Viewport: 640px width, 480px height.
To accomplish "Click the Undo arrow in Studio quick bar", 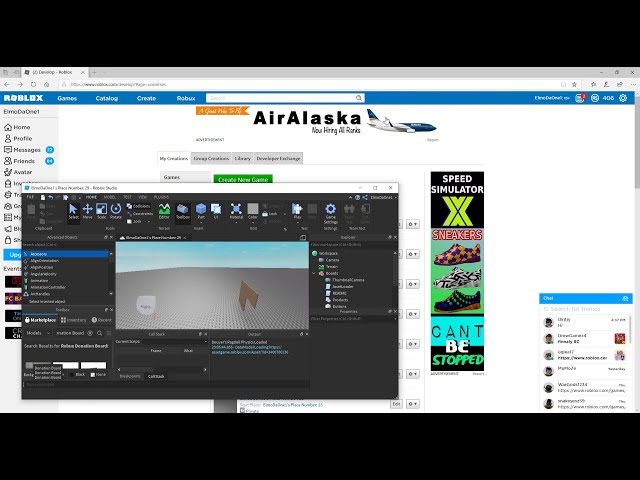I will 50,198.
